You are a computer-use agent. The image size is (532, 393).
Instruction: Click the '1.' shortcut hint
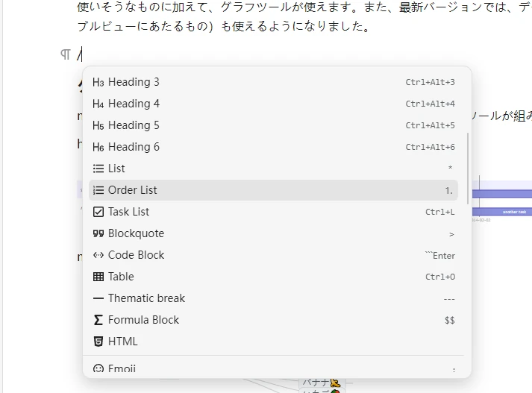click(x=449, y=191)
